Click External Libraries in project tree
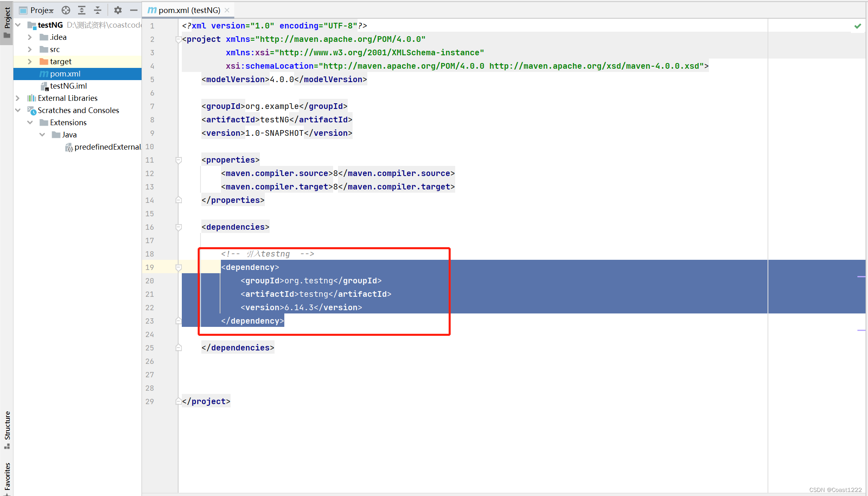The image size is (868, 496). [68, 98]
